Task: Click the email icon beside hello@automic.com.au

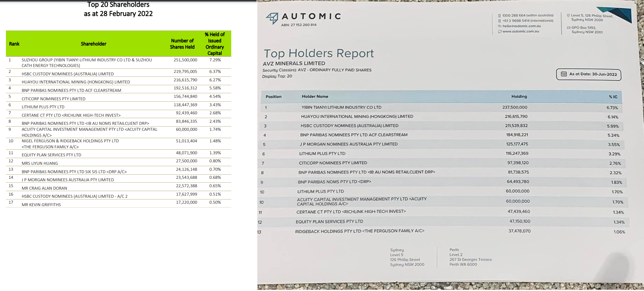Action: pyautogui.click(x=500, y=26)
